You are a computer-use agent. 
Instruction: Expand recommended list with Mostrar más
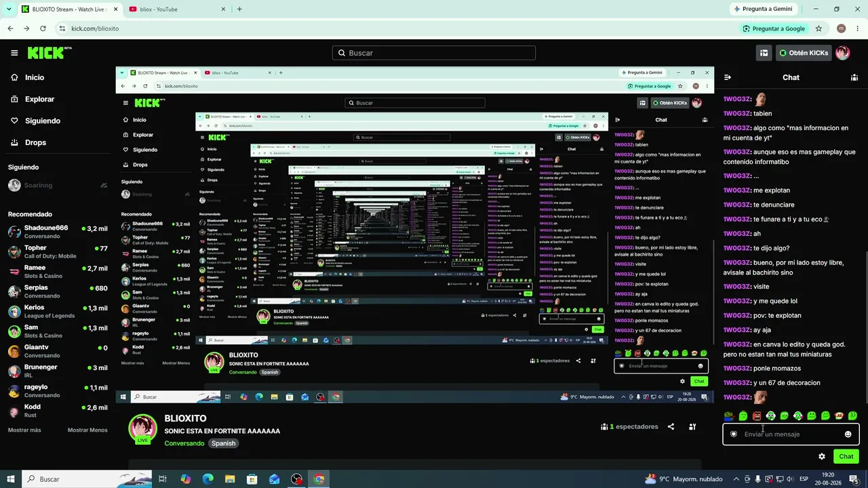[24, 430]
